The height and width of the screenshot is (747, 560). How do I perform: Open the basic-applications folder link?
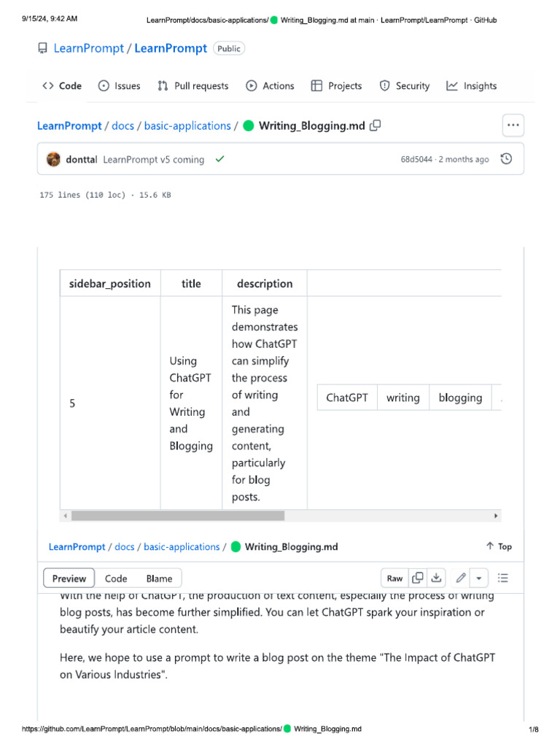click(187, 125)
